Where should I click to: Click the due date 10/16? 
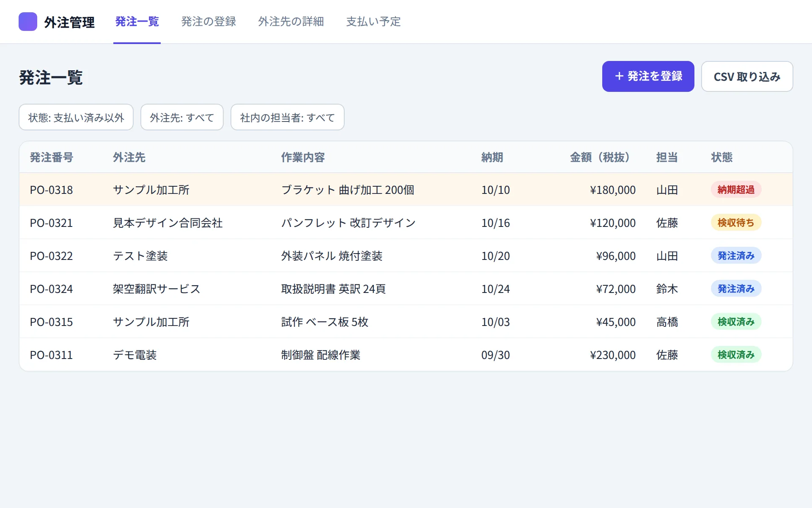pos(496,223)
